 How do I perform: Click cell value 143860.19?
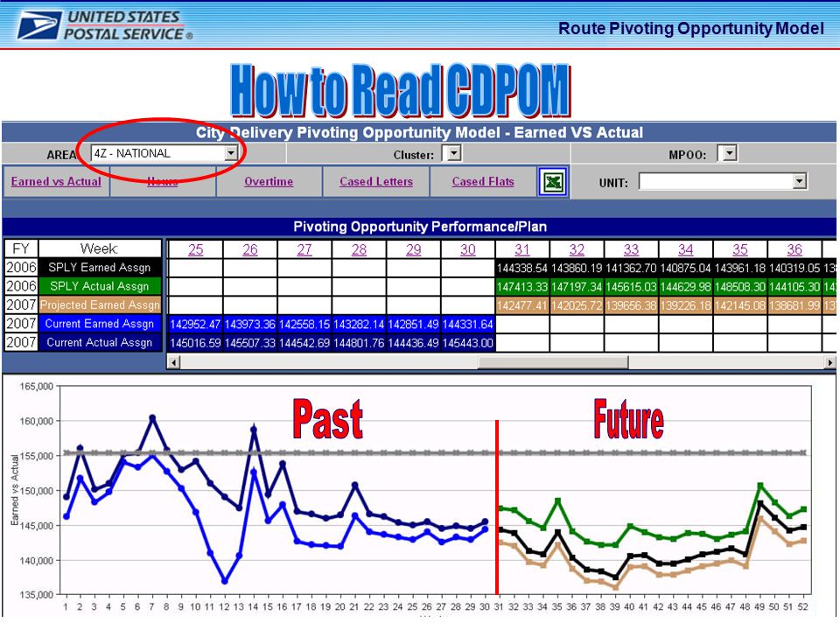pyautogui.click(x=577, y=268)
